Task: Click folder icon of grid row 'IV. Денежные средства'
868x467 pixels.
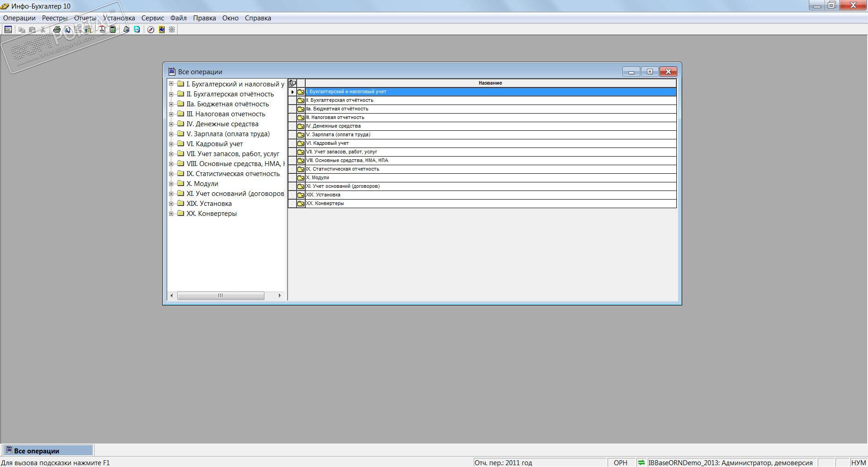Action: [301, 126]
